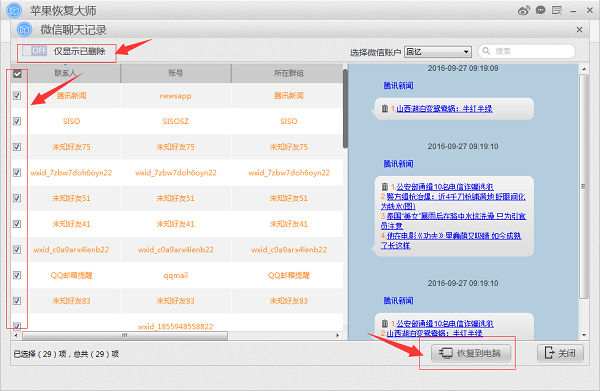The height and width of the screenshot is (391, 600).
Task: Click the 恢复到电脑 button
Action: click(x=471, y=353)
